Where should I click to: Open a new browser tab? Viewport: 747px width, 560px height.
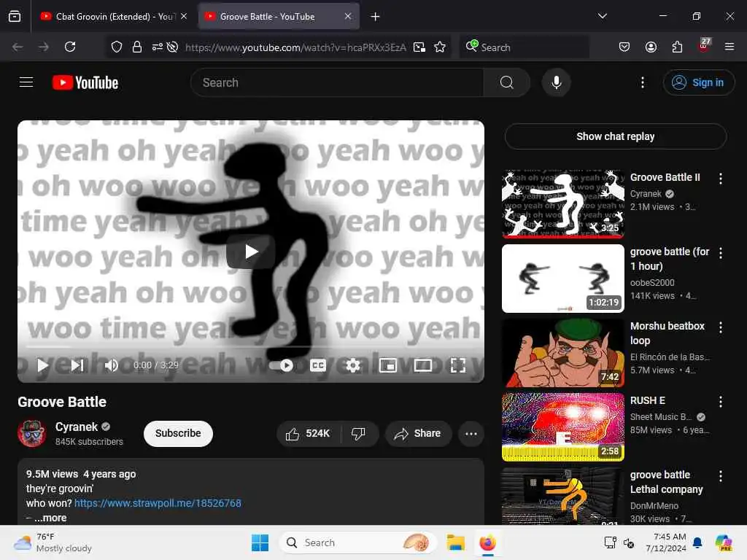pos(375,17)
